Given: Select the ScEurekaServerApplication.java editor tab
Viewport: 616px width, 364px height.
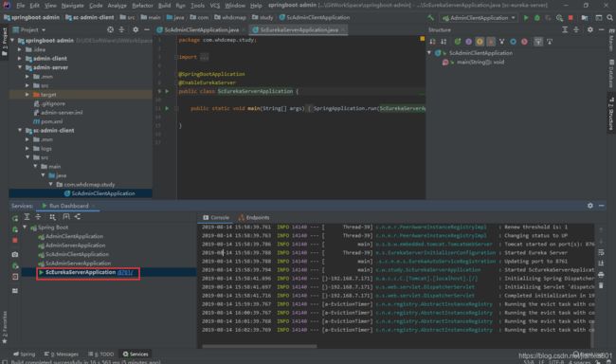Looking at the screenshot, I should [298, 30].
